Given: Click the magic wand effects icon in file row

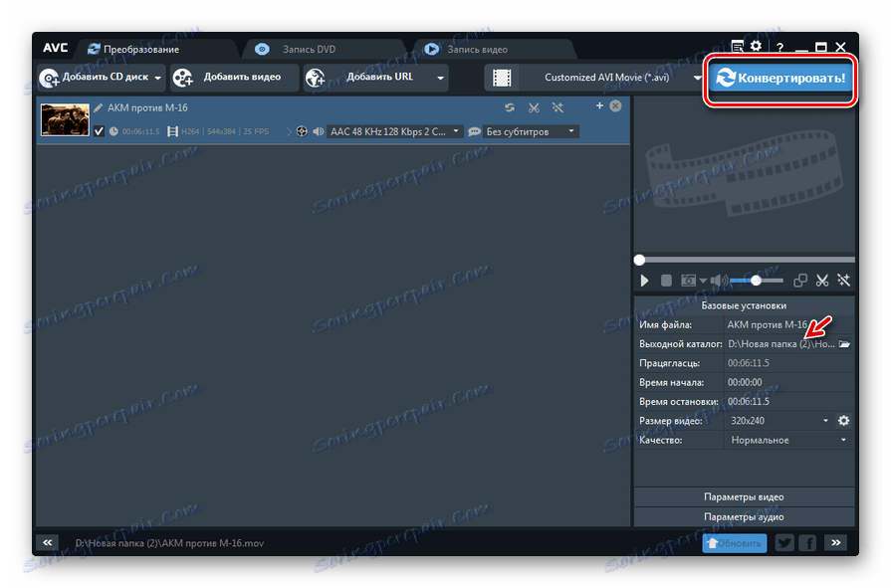Looking at the screenshot, I should (x=557, y=107).
